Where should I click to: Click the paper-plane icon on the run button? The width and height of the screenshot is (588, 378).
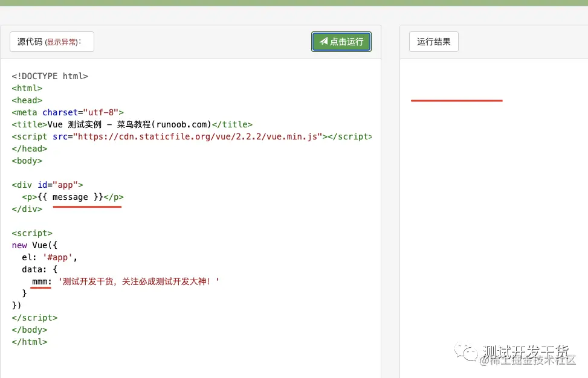pos(324,42)
